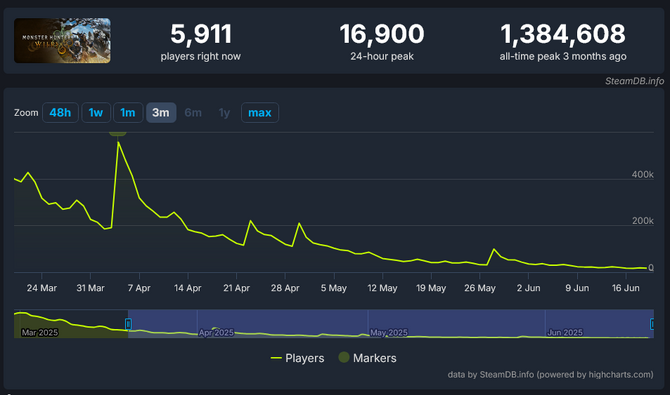Click the 2 Jun axis label
Viewport: 670px width, 395px height.
tap(529, 288)
